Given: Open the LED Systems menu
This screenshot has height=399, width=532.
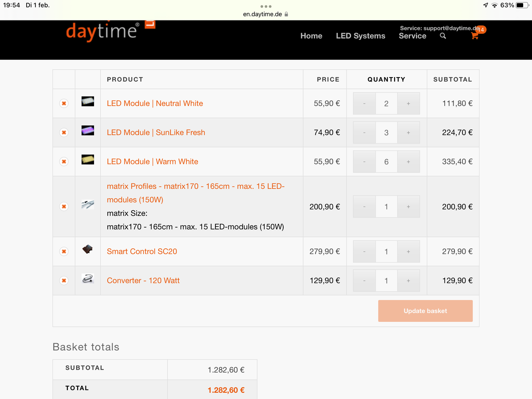Looking at the screenshot, I should pos(360,36).
